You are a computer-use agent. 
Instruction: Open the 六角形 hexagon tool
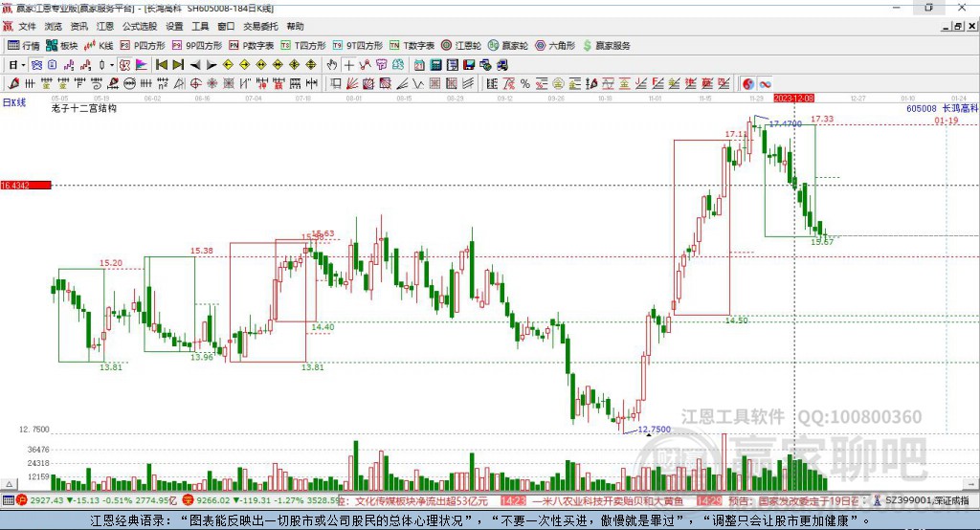tap(555, 46)
